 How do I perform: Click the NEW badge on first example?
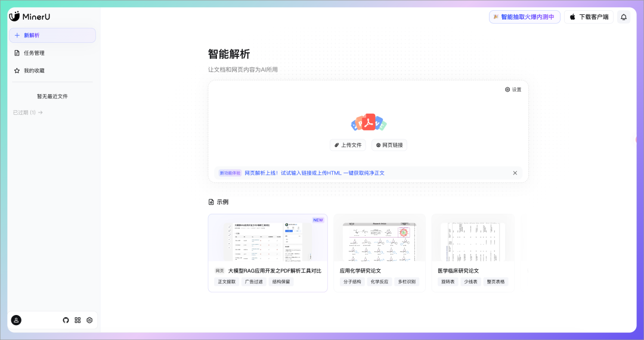click(x=318, y=220)
